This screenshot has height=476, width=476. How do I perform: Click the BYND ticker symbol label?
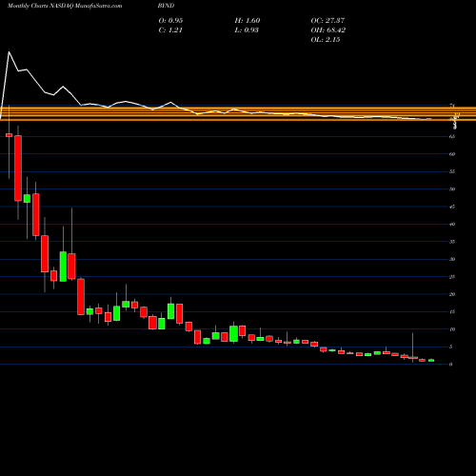166,6
